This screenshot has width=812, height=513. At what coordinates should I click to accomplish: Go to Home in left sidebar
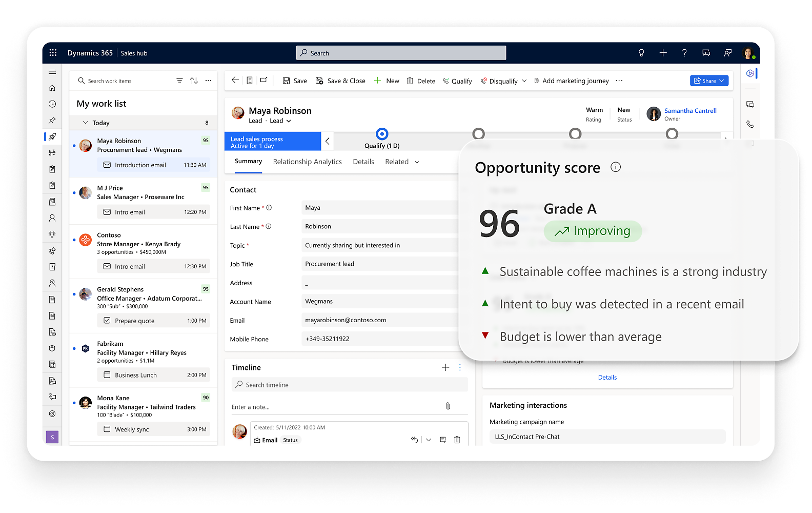point(52,88)
